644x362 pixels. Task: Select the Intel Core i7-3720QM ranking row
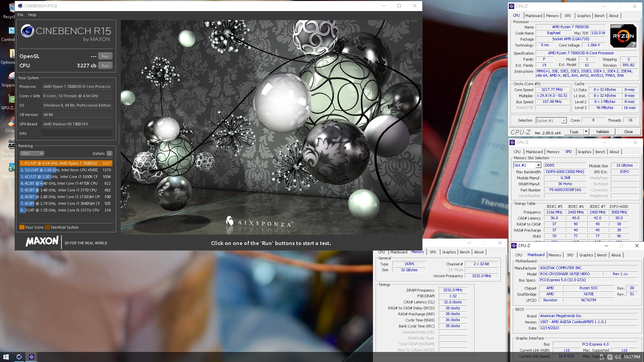(x=66, y=197)
